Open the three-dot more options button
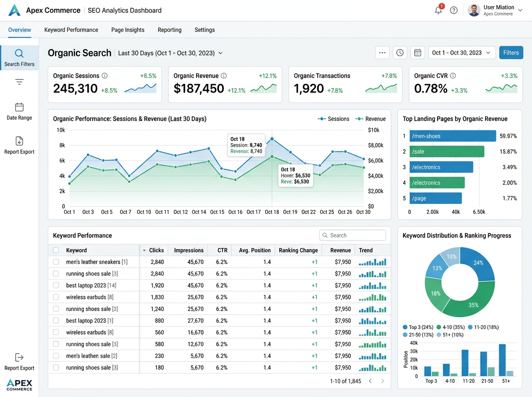The height and width of the screenshot is (397, 532). (x=382, y=53)
